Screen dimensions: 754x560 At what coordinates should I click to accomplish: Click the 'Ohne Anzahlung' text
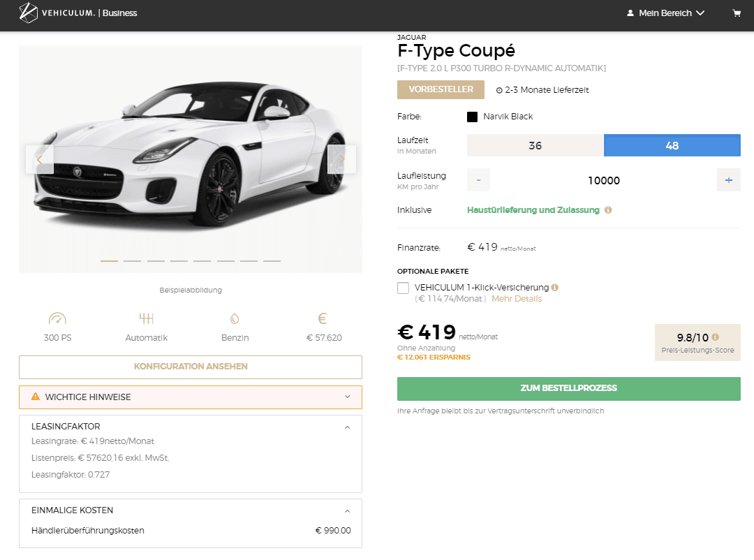click(x=426, y=348)
